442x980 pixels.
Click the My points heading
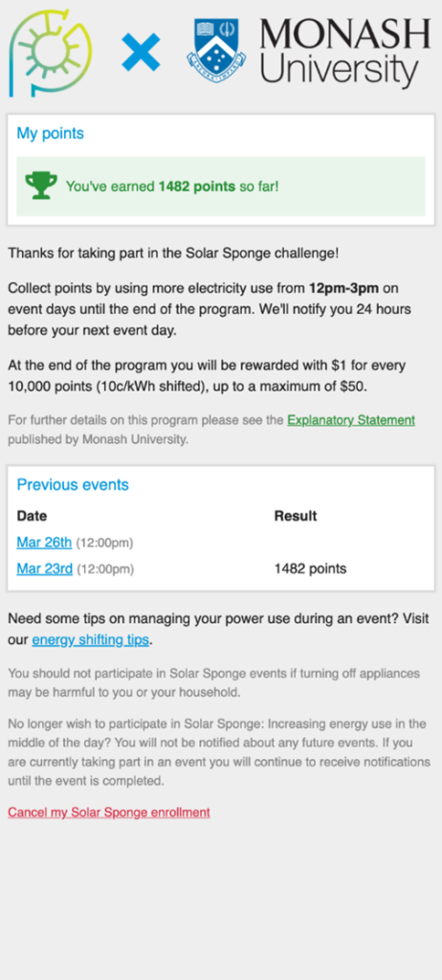50,133
